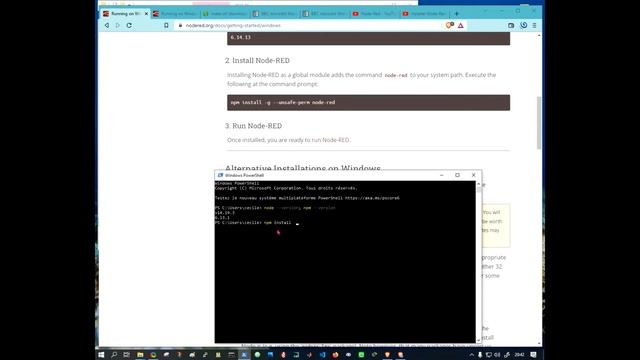This screenshot has width=640, height=360.
Task: Open the fifth browser tab
Action: (x=325, y=13)
